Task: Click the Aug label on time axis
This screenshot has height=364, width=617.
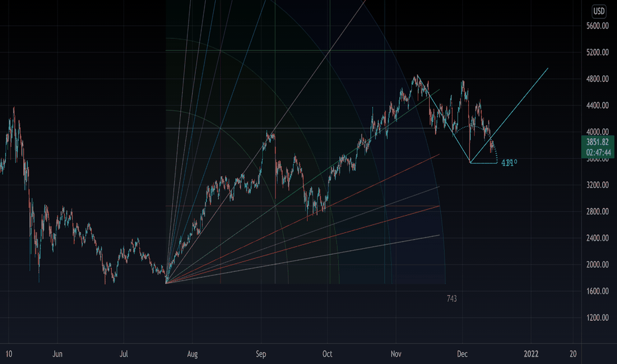Action: click(192, 354)
